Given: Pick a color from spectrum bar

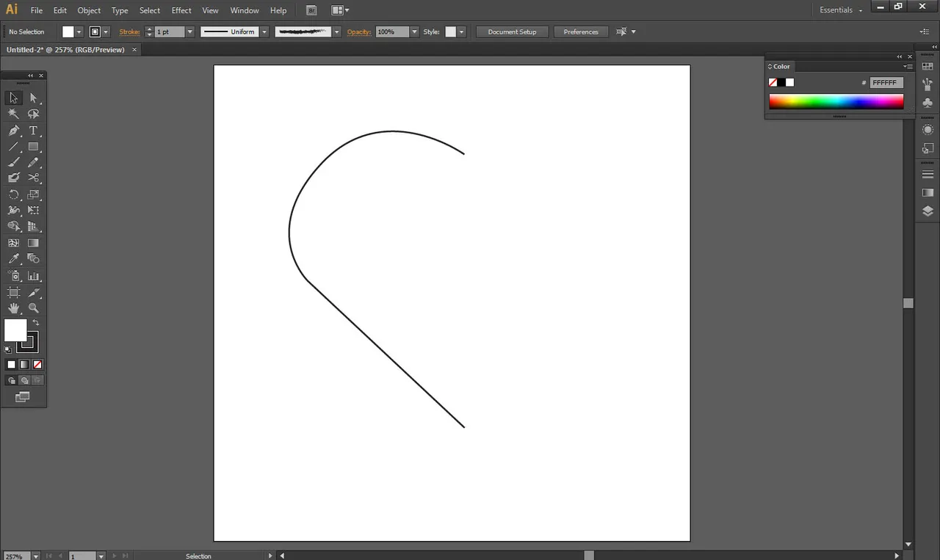Looking at the screenshot, I should [836, 102].
